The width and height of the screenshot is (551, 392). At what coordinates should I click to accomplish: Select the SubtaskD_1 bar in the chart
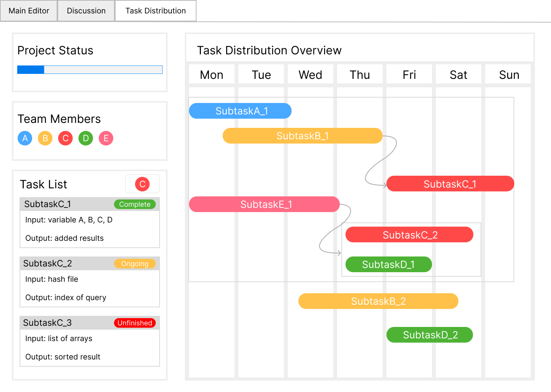tap(389, 265)
